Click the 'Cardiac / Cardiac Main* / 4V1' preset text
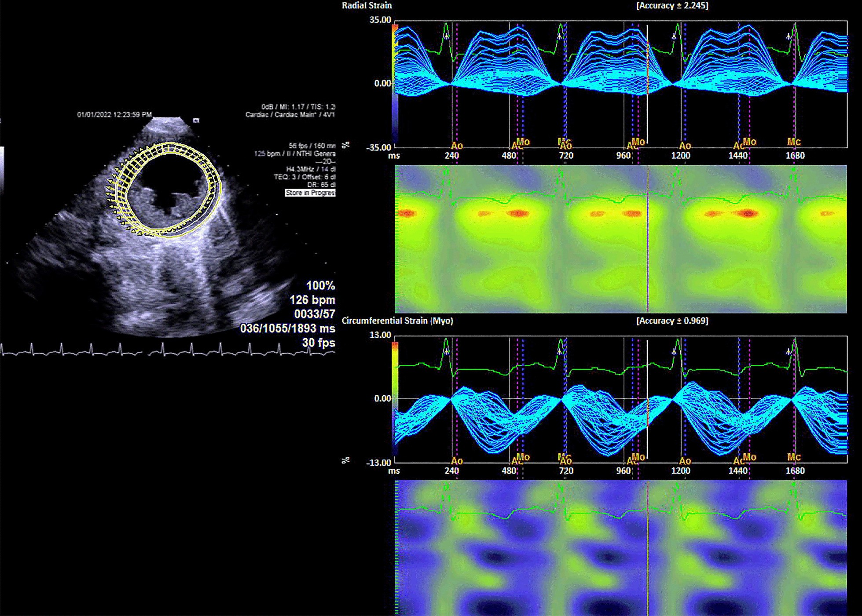 click(290, 115)
